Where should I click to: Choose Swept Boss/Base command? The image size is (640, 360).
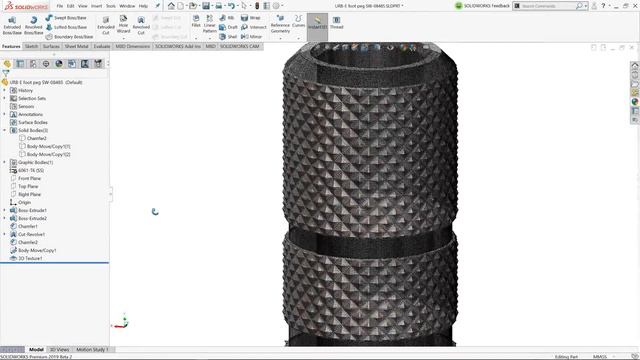[x=66, y=18]
